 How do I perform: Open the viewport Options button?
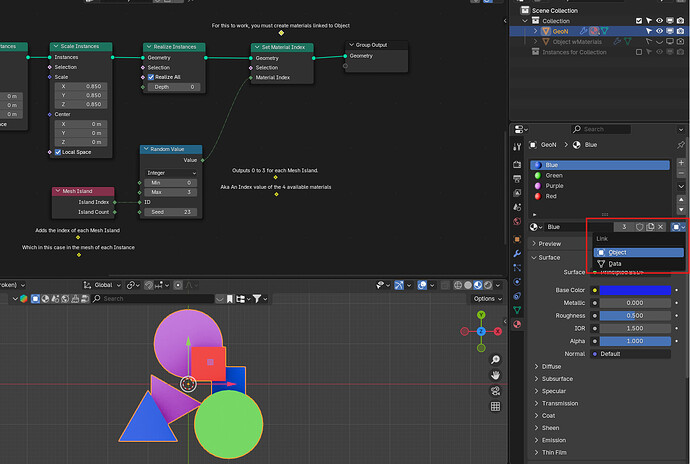coord(488,298)
